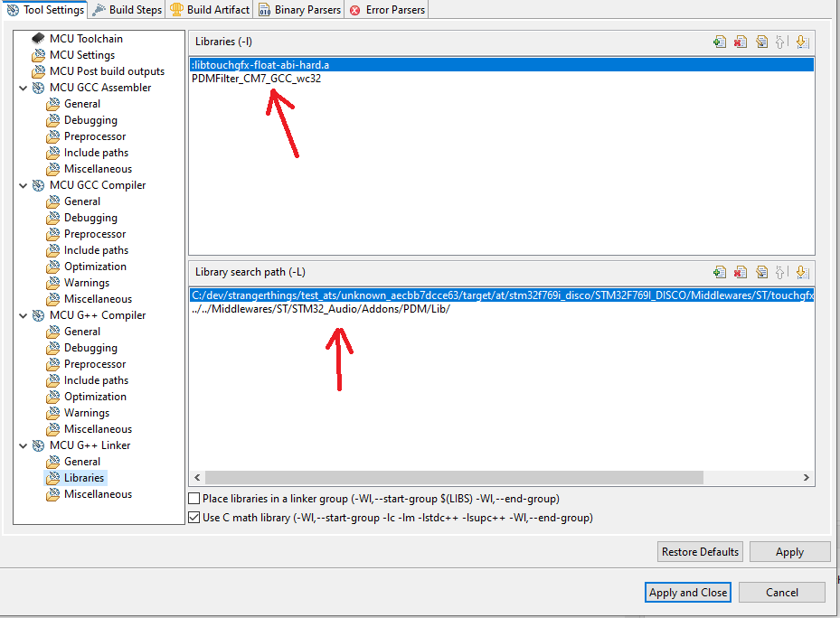Collapse the MCU G++ Compiler tree node

tap(23, 314)
